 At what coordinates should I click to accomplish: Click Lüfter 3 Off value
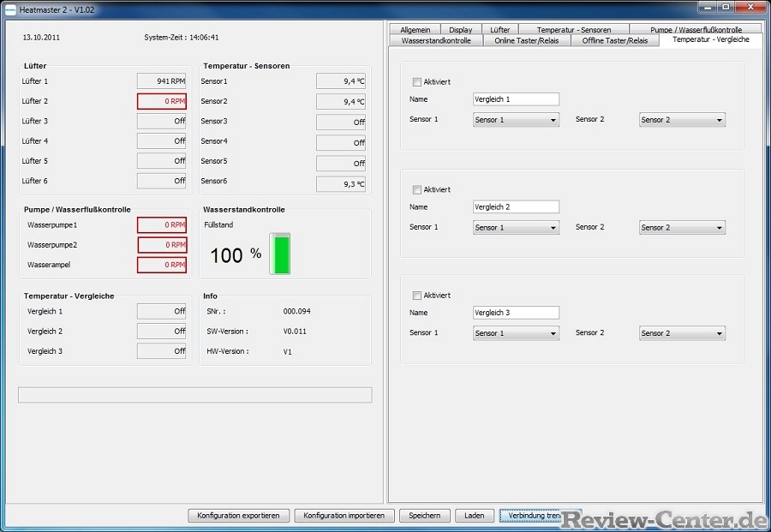tap(162, 121)
